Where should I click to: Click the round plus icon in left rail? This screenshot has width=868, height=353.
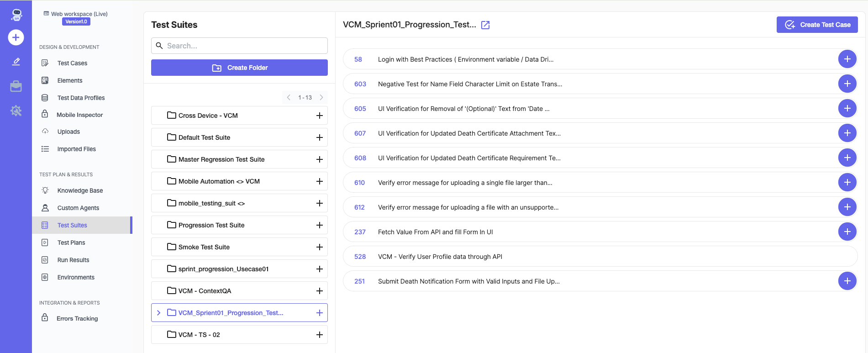tap(16, 37)
